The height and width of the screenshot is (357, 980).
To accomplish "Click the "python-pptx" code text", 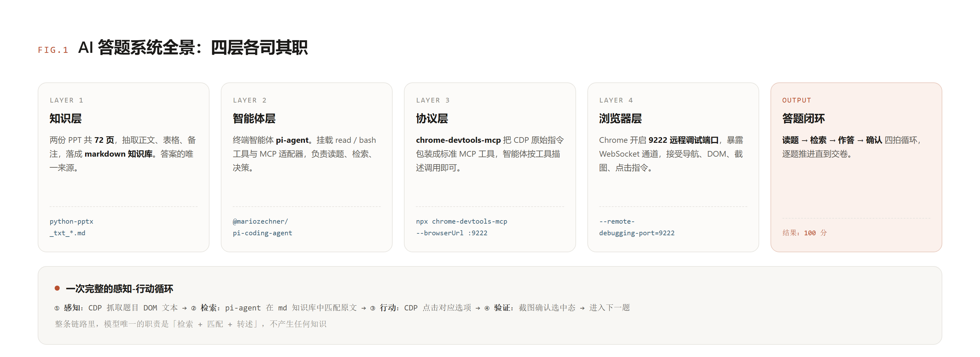I will coord(71,221).
